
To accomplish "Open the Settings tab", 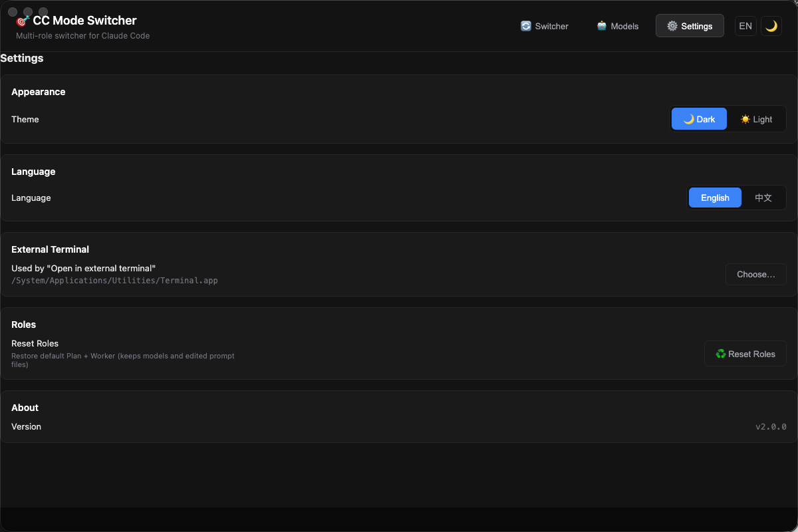I will point(690,26).
